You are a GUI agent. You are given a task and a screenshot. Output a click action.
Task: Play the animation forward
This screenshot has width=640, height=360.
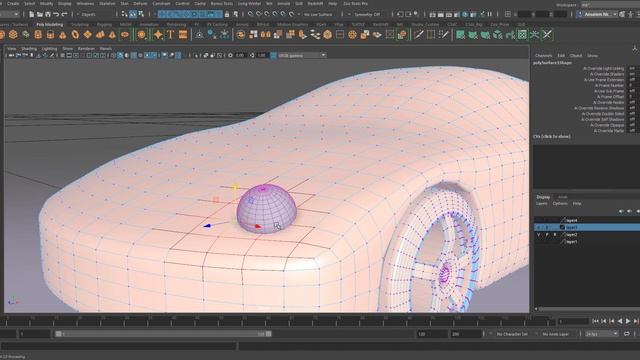[628, 321]
